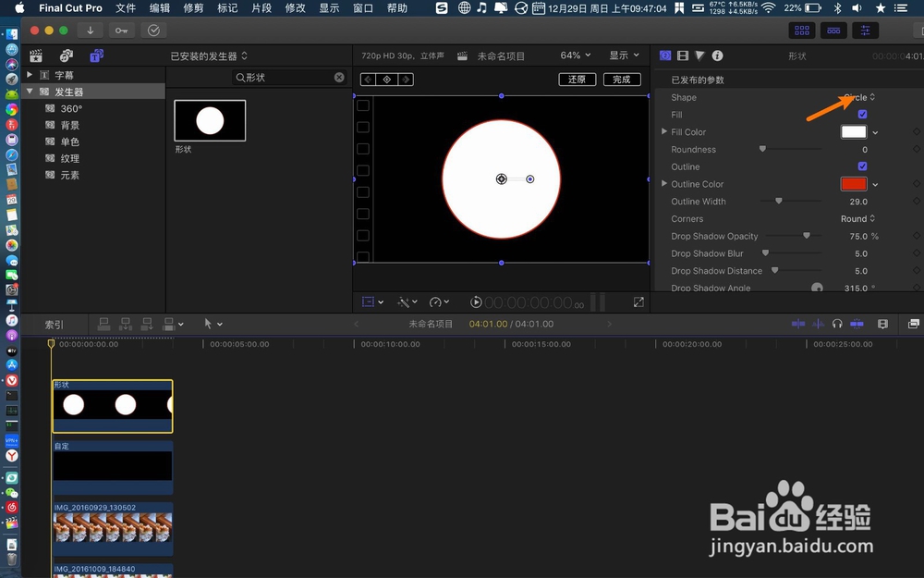This screenshot has width=924, height=578.
Task: Click the red Outline Color swatch
Action: click(x=853, y=184)
